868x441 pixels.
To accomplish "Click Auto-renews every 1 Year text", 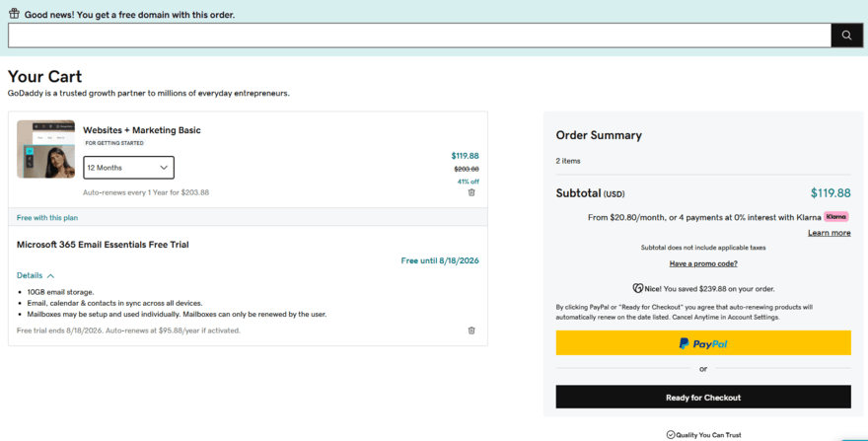I will pos(146,192).
